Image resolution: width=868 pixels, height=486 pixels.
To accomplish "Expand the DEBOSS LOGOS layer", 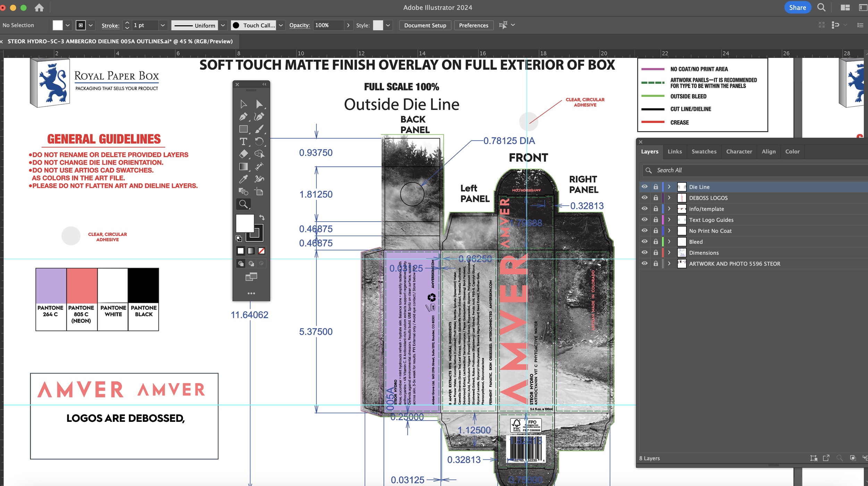I will click(669, 198).
